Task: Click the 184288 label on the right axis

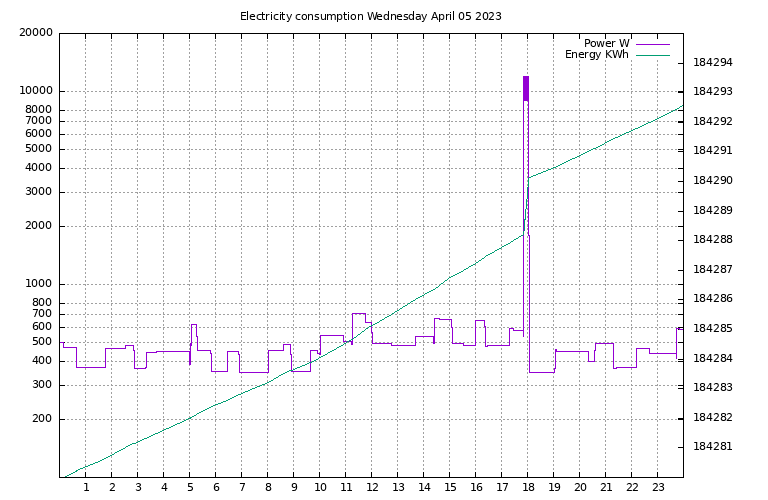Action: coord(713,239)
